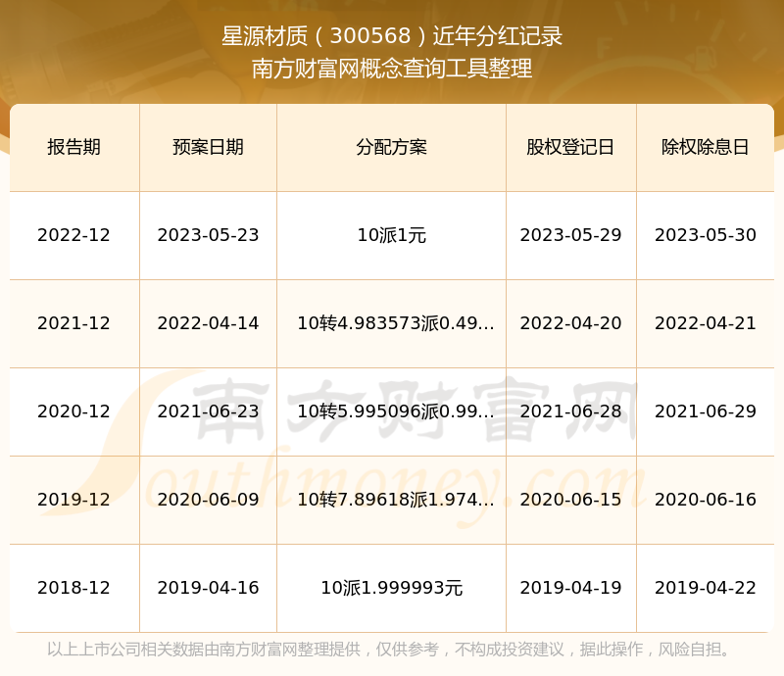The image size is (784, 676).
Task: Click report period cell 2021-12
Action: (x=74, y=323)
